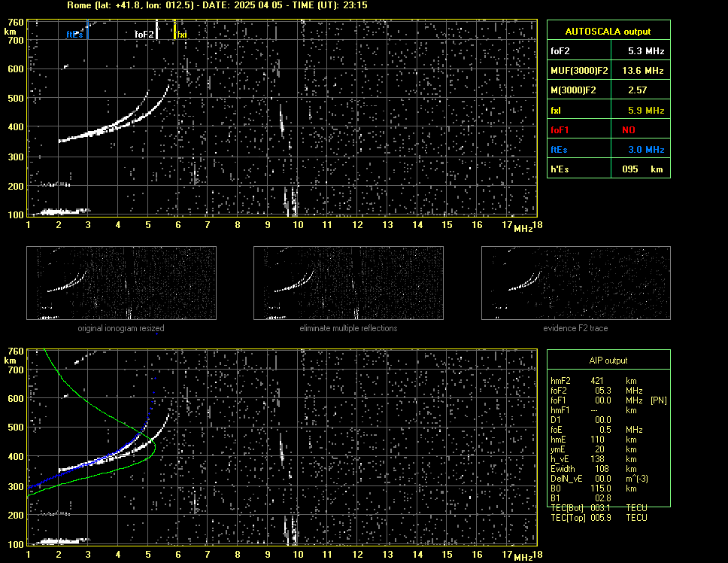Select the blue ftEs value 3.0 MHz
The width and height of the screenshot is (728, 563).
pyautogui.click(x=646, y=150)
